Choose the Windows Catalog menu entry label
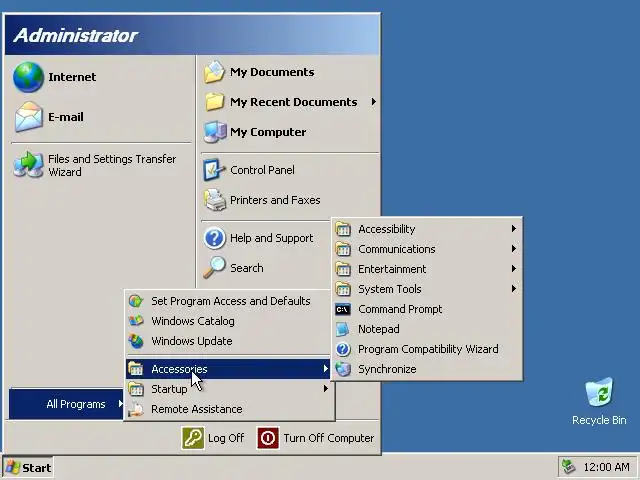640x480 pixels. [193, 321]
